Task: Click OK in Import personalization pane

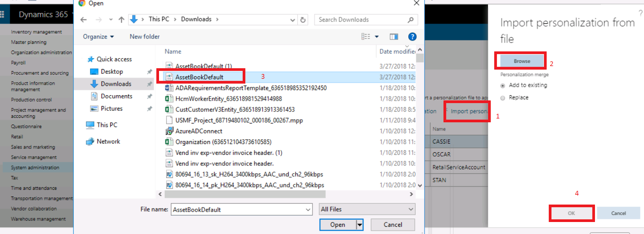Action: 572,213
